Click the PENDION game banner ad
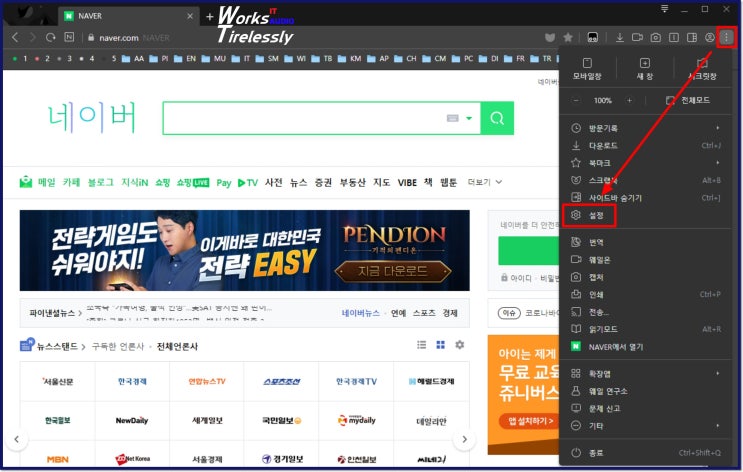This screenshot has height=472, width=743. 245,250
